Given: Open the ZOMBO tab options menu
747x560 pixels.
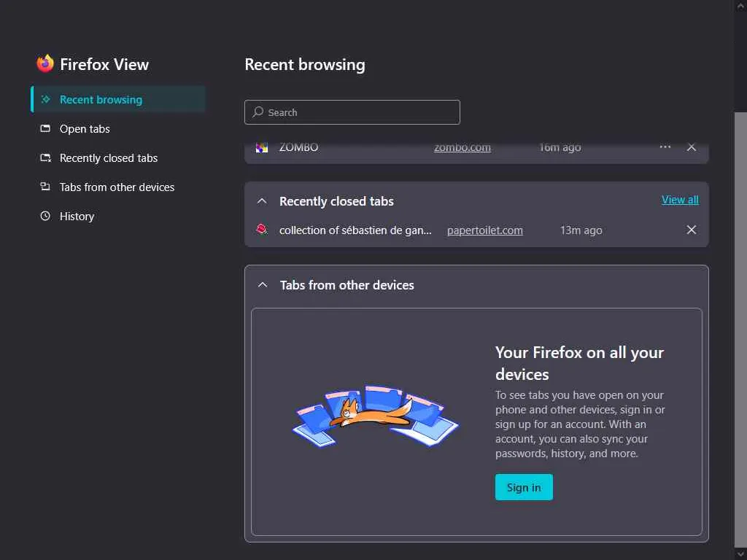Looking at the screenshot, I should (x=665, y=147).
